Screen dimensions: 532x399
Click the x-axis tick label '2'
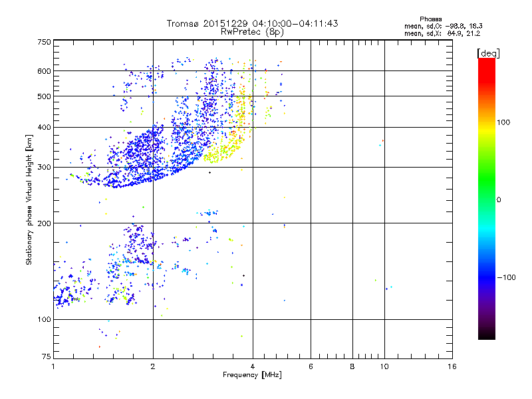(153, 366)
